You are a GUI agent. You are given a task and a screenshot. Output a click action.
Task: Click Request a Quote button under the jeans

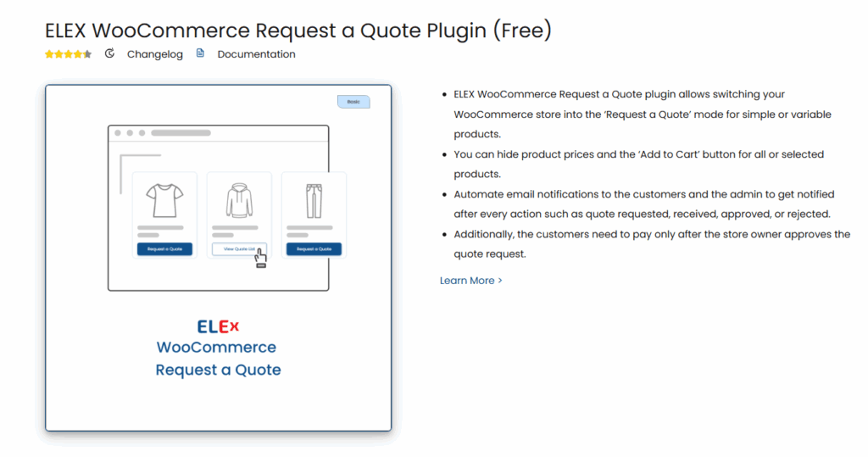[314, 249]
